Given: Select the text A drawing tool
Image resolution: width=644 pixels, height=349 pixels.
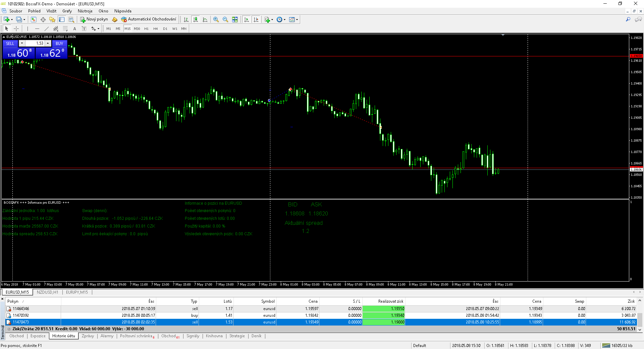Looking at the screenshot, I should click(x=74, y=29).
